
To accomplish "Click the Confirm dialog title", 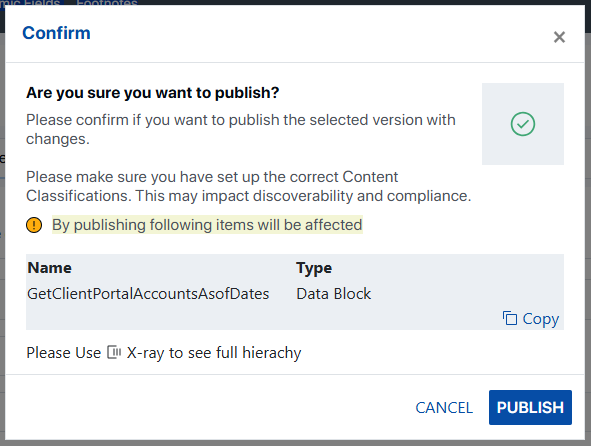I will tap(57, 33).
